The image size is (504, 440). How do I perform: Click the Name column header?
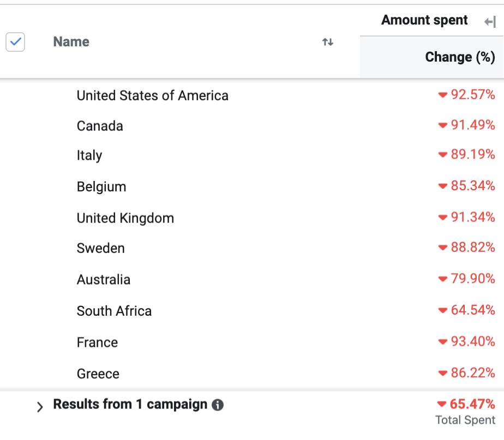pyautogui.click(x=71, y=42)
